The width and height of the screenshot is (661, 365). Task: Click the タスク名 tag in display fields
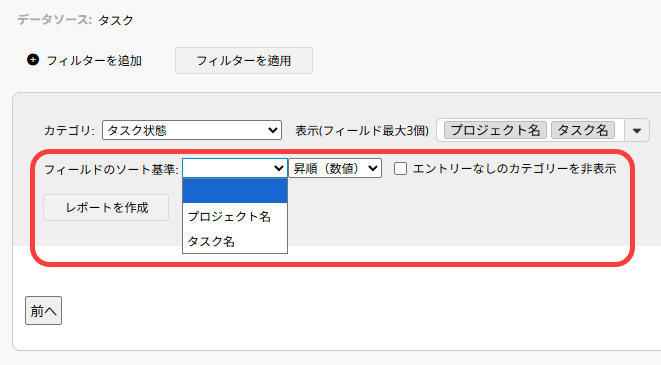(583, 130)
